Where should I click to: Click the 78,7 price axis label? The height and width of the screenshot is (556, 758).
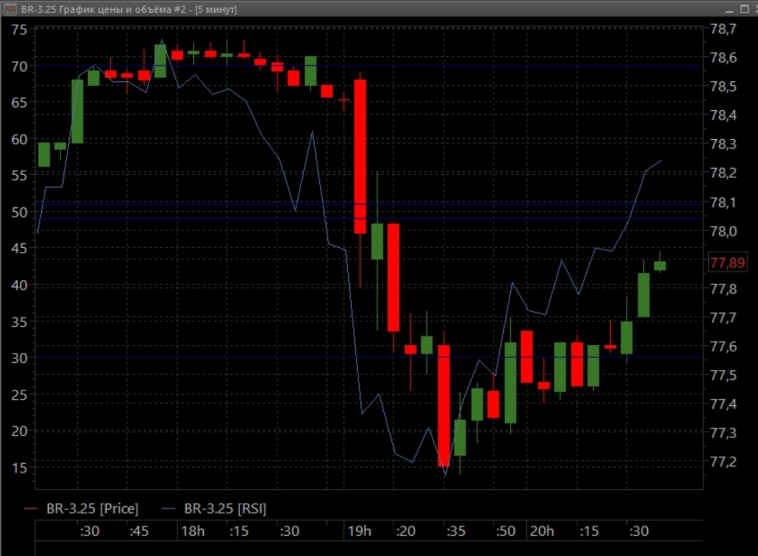coord(722,30)
